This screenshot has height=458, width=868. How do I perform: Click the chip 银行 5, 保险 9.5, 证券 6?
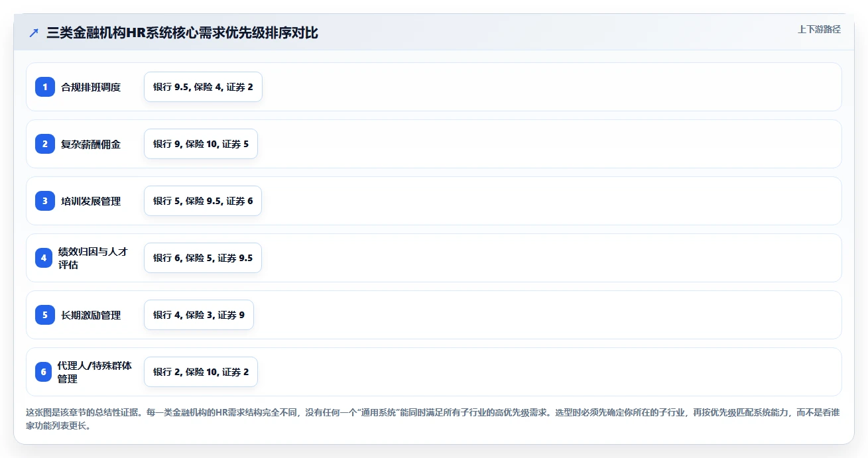[203, 201]
